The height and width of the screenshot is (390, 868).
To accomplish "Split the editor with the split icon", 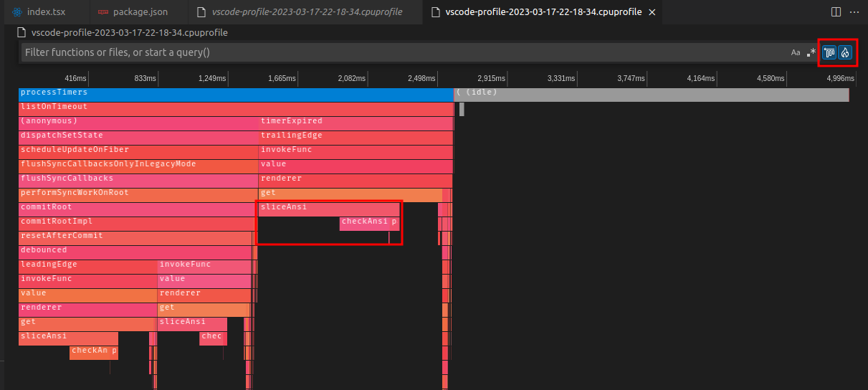I will [x=836, y=12].
